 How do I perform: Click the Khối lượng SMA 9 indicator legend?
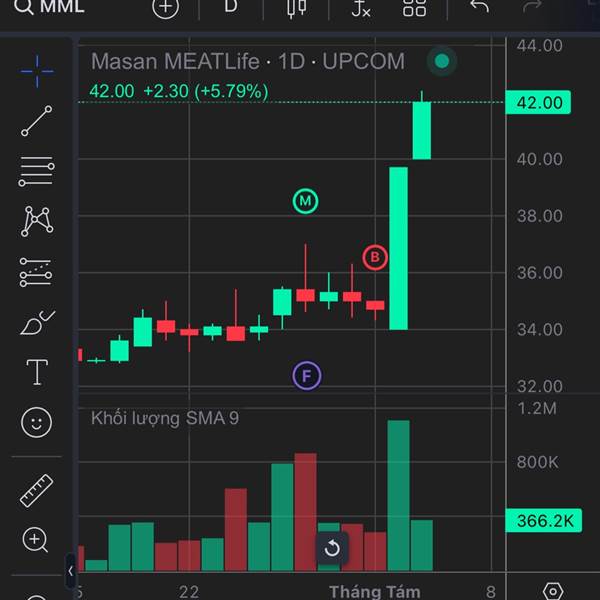point(165,418)
